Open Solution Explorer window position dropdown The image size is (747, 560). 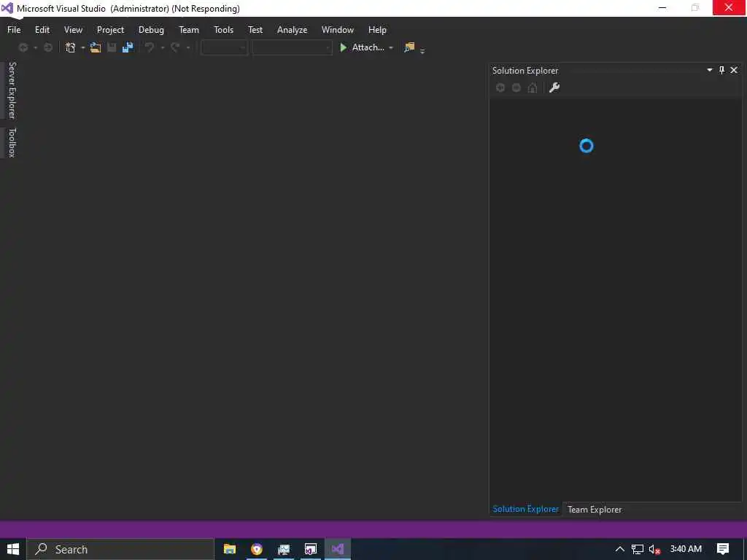709,70
